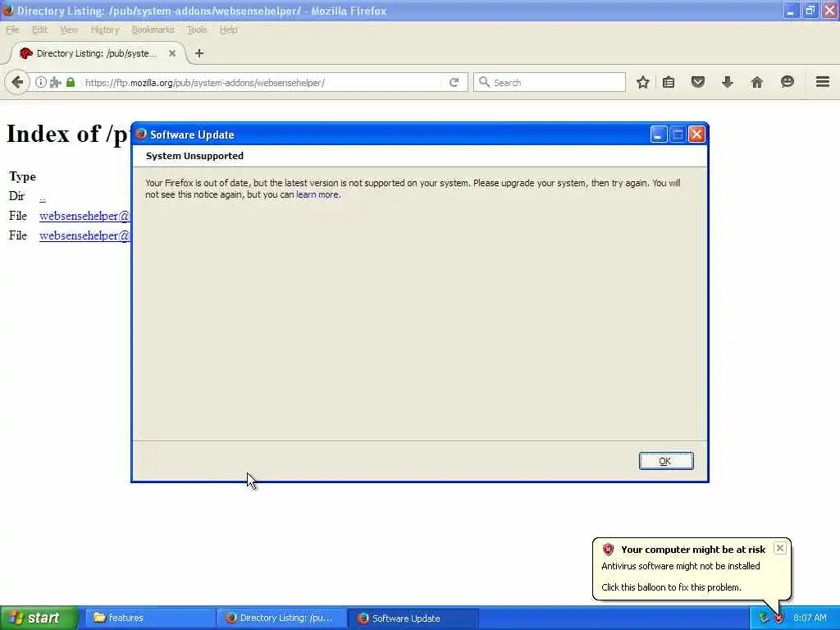Open the Help menu

coord(229,30)
